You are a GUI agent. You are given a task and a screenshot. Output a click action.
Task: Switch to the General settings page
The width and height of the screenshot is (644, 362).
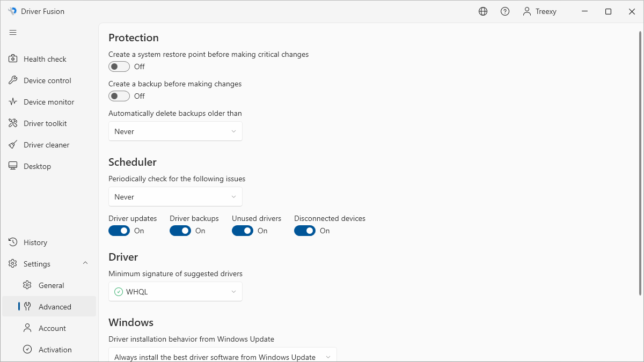pyautogui.click(x=51, y=285)
